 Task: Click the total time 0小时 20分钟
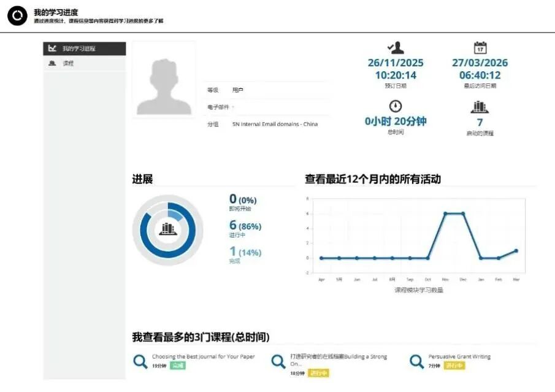coord(396,121)
